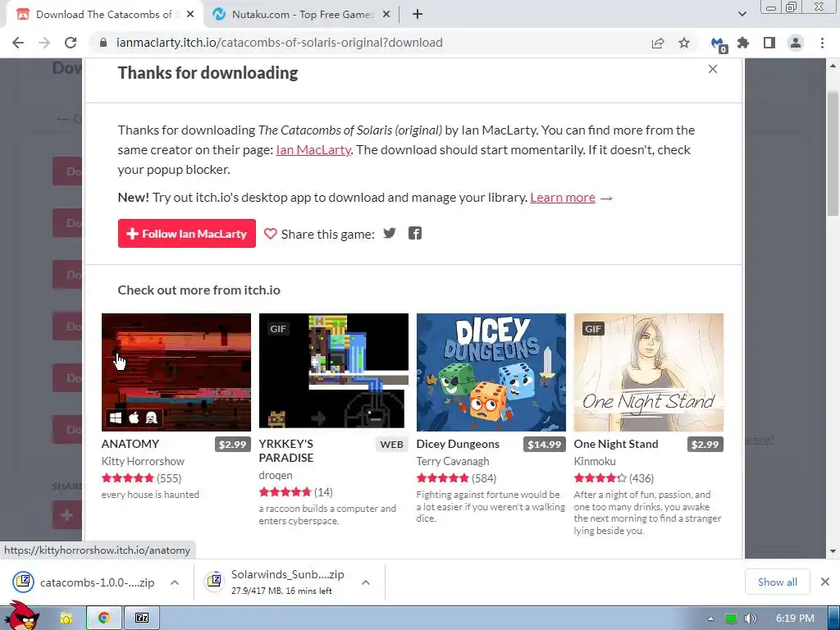840x630 pixels.
Task: Open the Ian MacLarty creator link
Action: click(313, 150)
